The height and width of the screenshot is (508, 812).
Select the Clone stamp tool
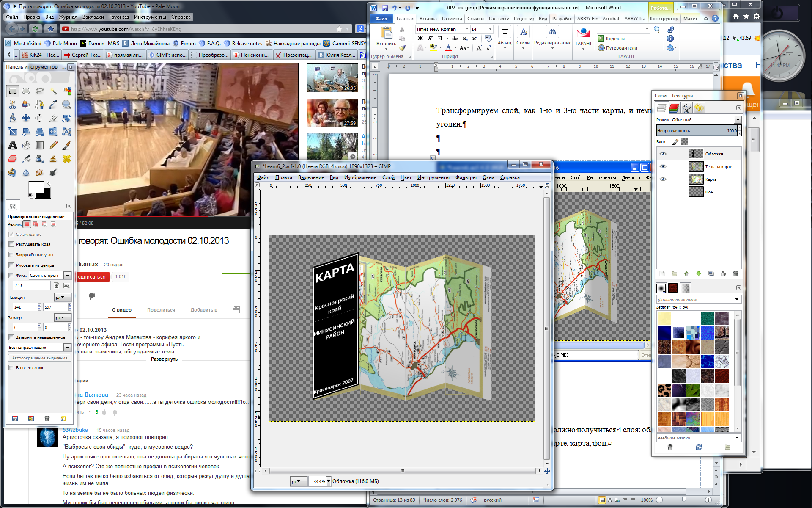point(53,158)
